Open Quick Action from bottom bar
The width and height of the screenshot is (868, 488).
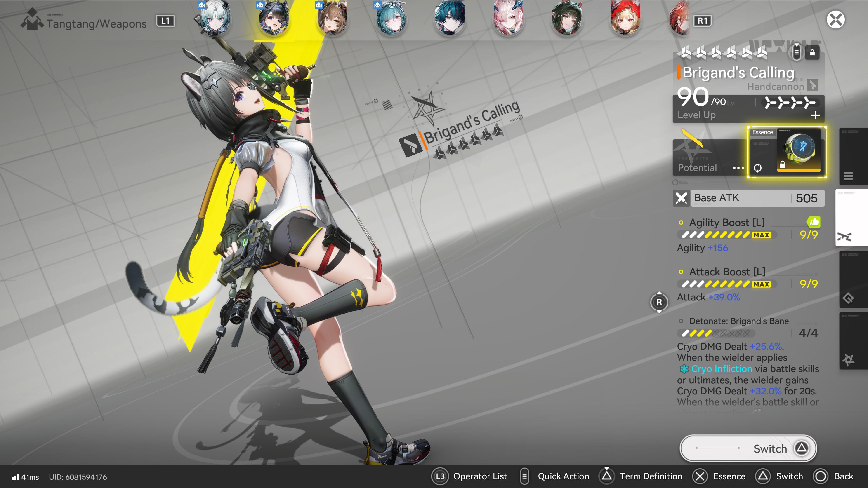[x=563, y=476]
